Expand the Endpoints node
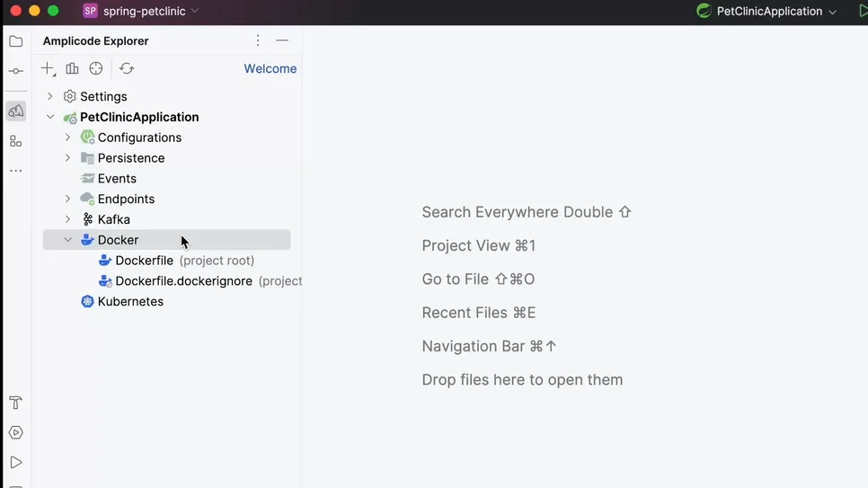 (68, 199)
